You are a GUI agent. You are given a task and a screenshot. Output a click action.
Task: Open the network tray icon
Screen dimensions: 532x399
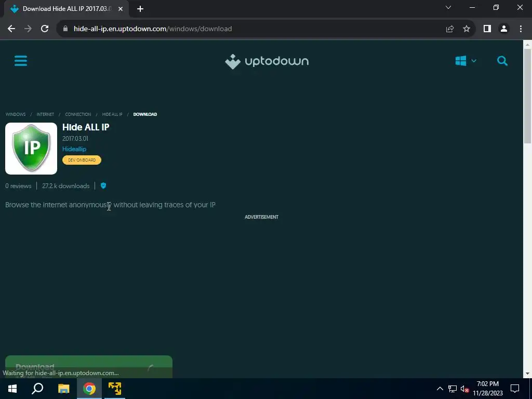click(453, 389)
